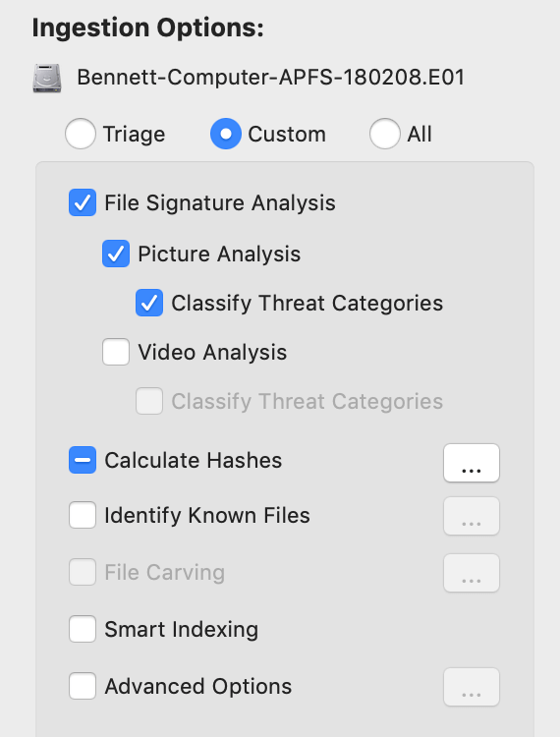Select the Custom radio button
The width and height of the screenshot is (560, 737).
tap(226, 134)
